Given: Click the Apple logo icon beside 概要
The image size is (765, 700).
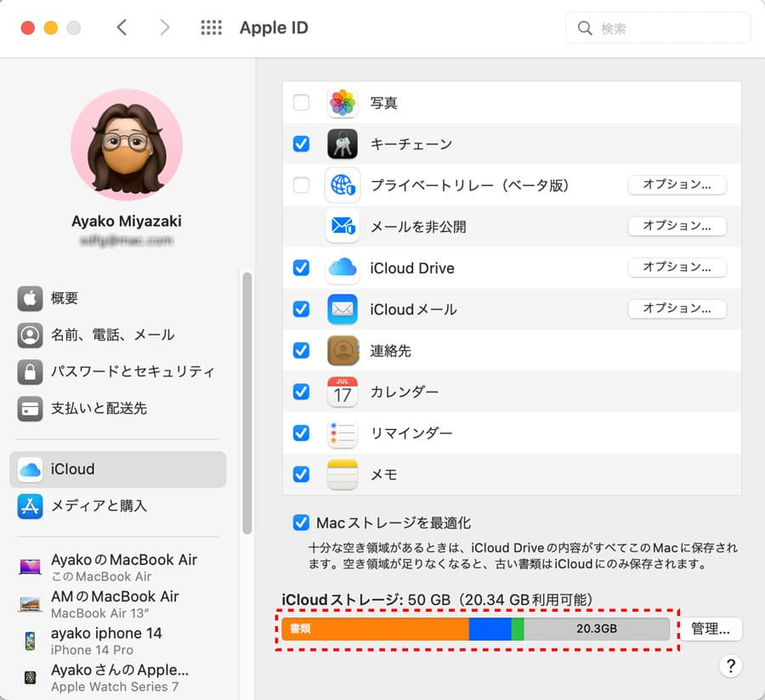Looking at the screenshot, I should pos(31,298).
